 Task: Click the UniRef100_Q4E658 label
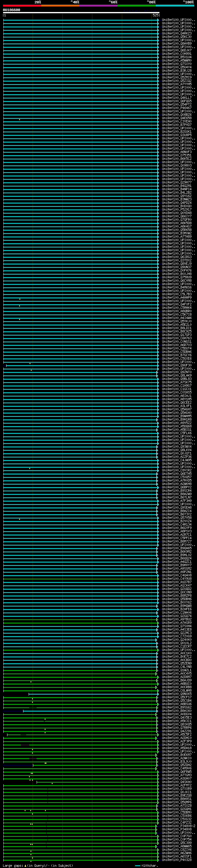point(177,118)
